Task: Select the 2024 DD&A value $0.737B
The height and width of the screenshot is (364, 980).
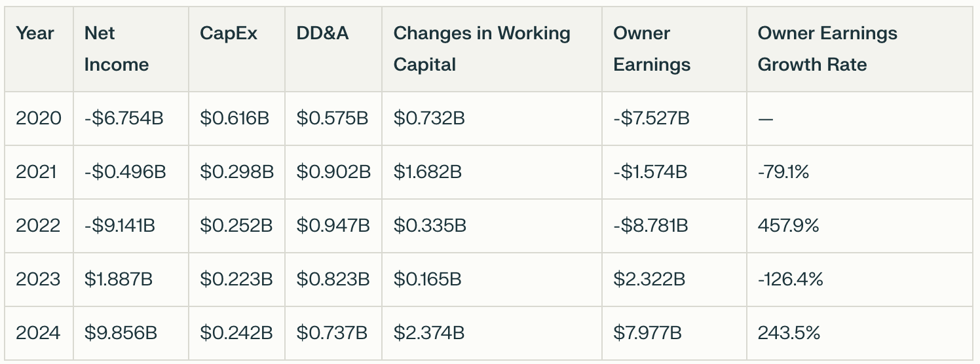Action: click(332, 333)
